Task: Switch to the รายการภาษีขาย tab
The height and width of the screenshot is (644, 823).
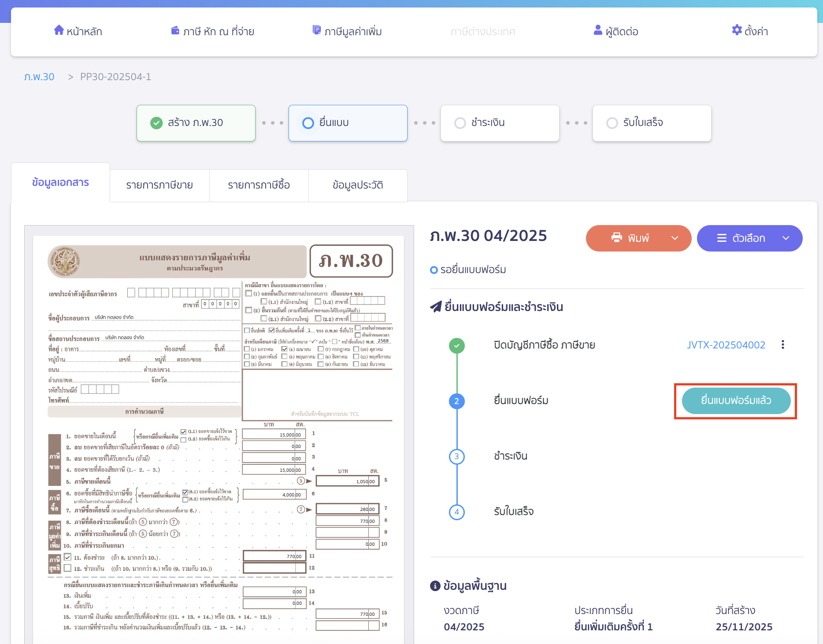Action: (x=159, y=185)
